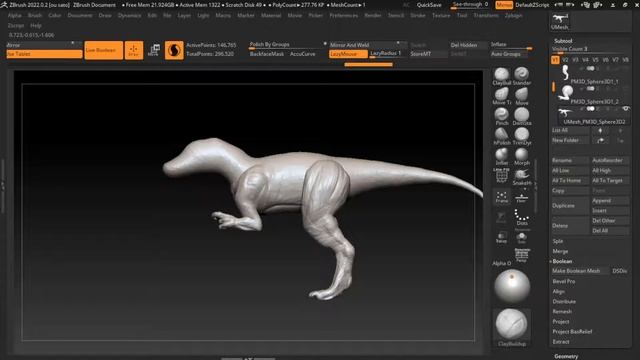Screen dimensions: 640x360
Task: Select the SnakeHook brush
Action: 522,176
